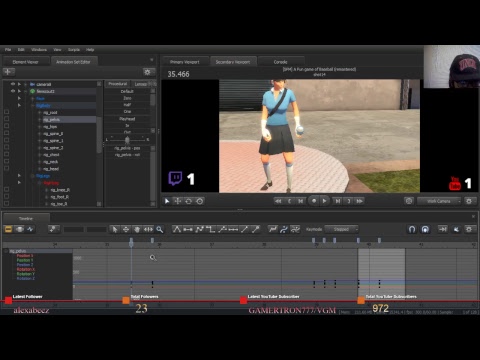Apply the Default procedural preset
Screen dimensions: 480x360
127,91
